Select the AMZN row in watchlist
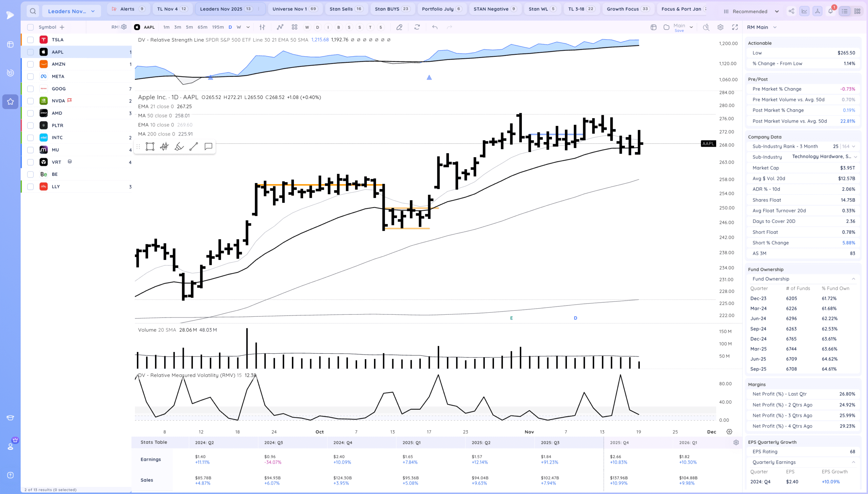The width and height of the screenshot is (868, 494). click(58, 64)
